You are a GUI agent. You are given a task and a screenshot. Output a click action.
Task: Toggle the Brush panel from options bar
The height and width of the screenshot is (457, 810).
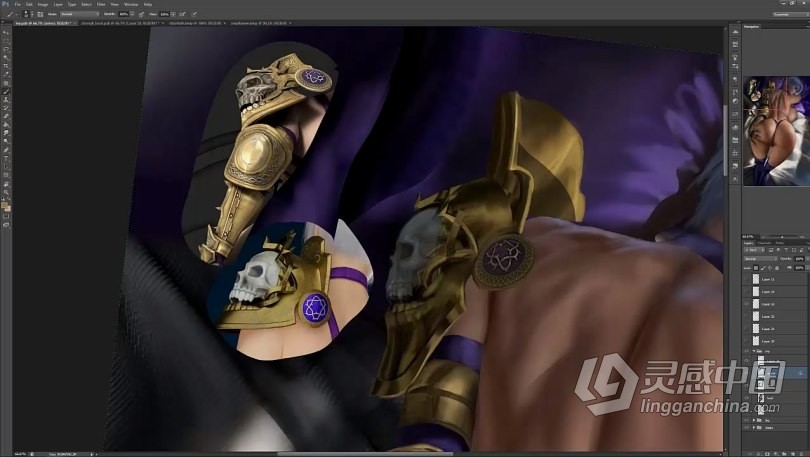[x=40, y=14]
